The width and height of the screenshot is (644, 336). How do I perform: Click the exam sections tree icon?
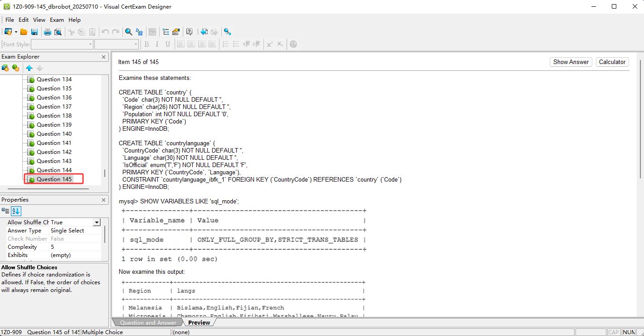[166, 32]
